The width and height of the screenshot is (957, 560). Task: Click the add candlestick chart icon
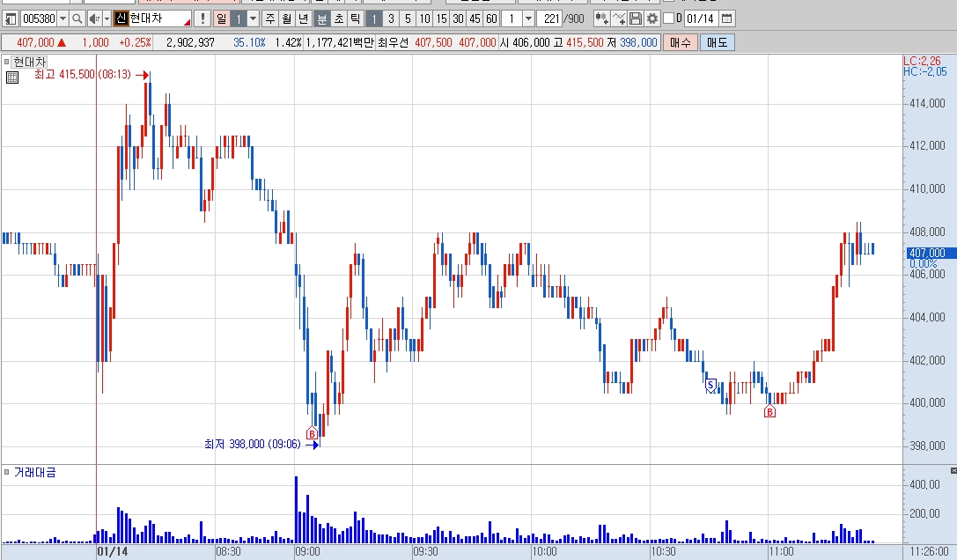(601, 19)
